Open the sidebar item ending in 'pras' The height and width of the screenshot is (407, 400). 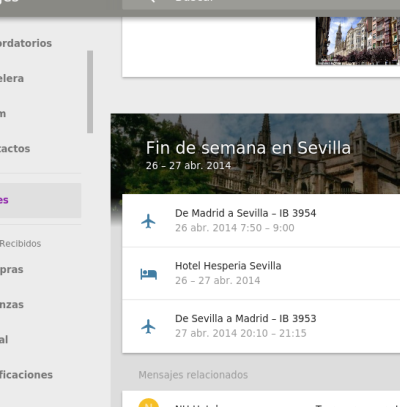pyautogui.click(x=12, y=270)
